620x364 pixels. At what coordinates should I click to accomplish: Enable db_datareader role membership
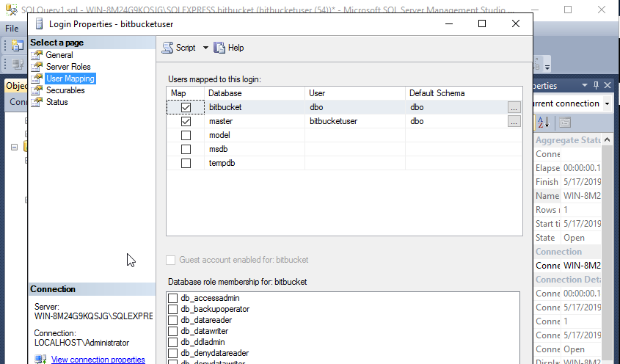click(173, 320)
